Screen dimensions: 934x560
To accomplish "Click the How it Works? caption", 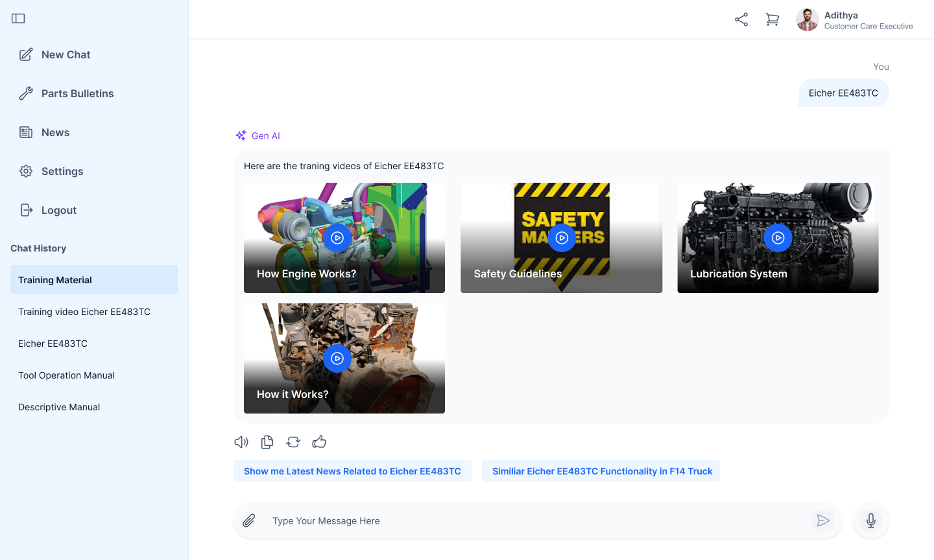I will coord(293,394).
